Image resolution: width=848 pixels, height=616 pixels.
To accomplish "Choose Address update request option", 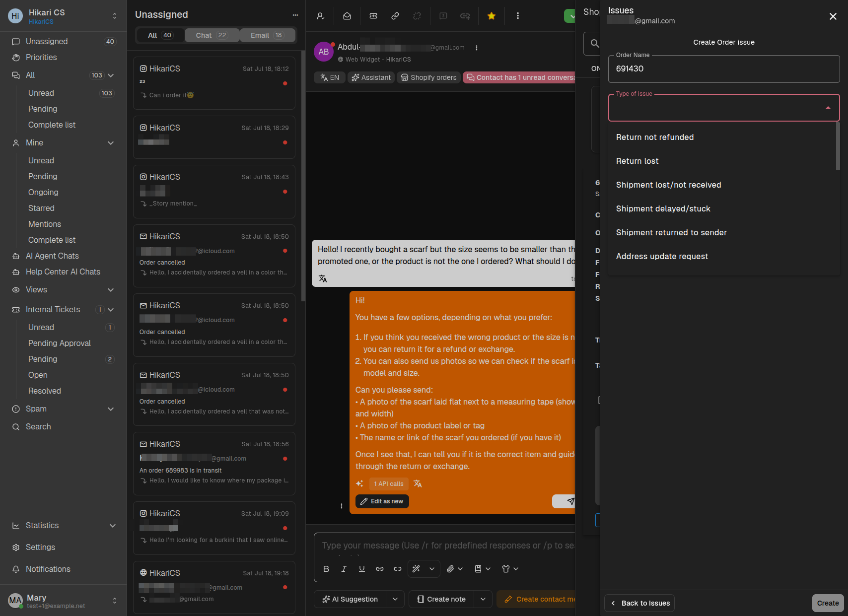I will pyautogui.click(x=722, y=257).
